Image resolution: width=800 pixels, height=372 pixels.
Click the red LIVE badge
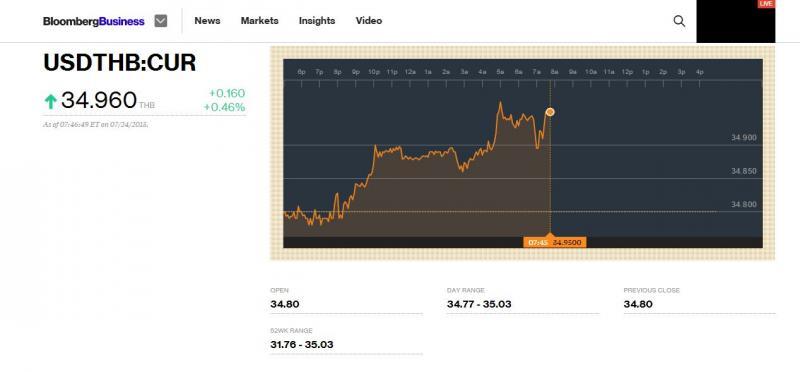[x=766, y=4]
